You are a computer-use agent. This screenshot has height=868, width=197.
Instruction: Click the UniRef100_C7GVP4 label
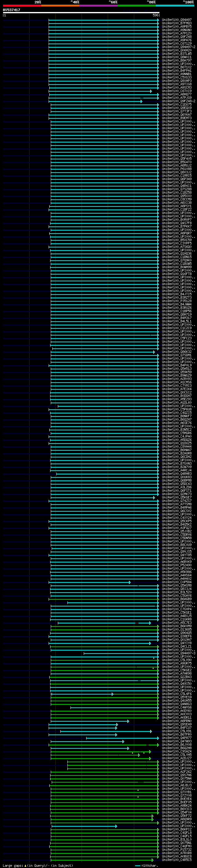[177, 609]
